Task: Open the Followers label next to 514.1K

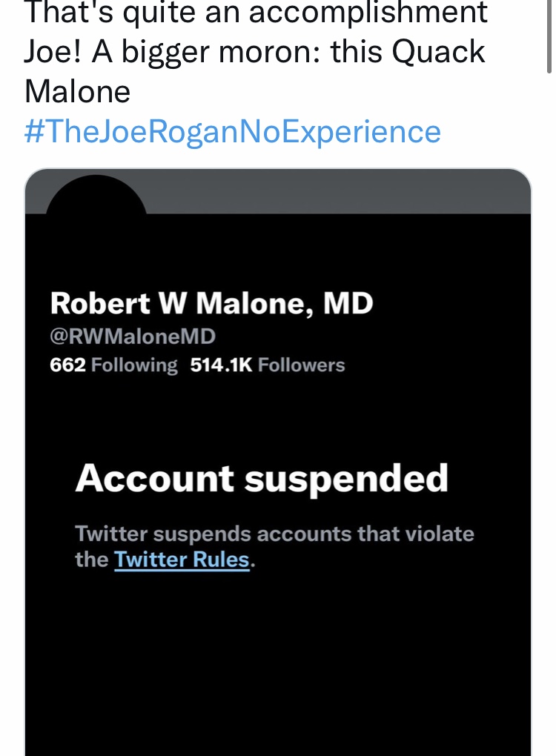Action: tap(302, 365)
